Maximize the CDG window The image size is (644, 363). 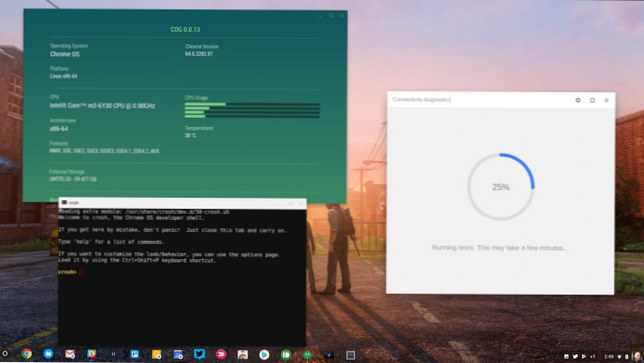331,16
